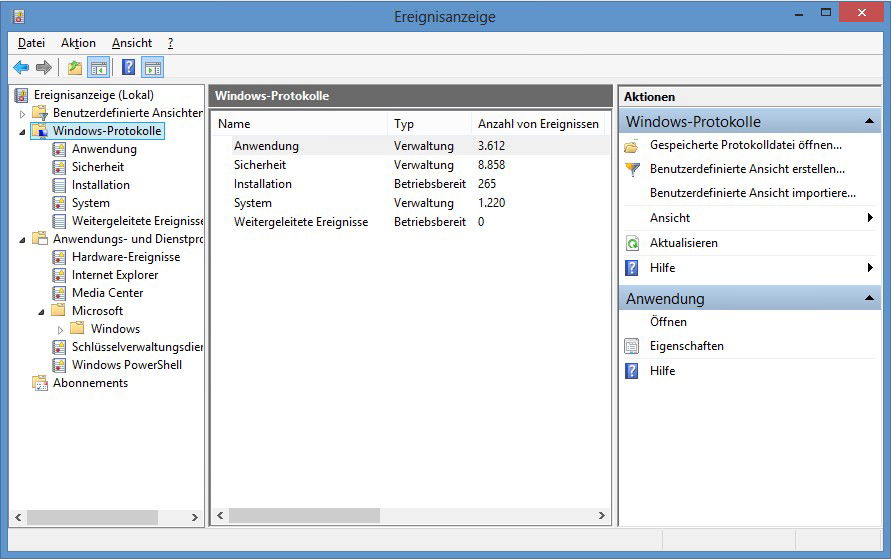Viewport: 891px width, 559px height.
Task: Expand Benutzerdefinierte Ansichten tree node
Action: pos(22,114)
